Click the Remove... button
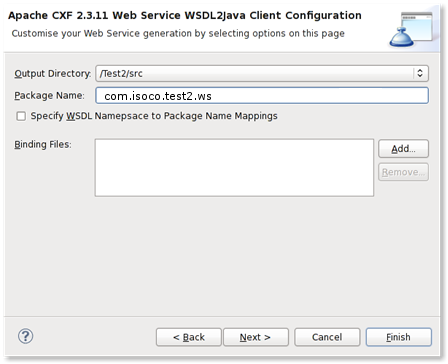Screen dimensions: 448x364 tap(403, 172)
